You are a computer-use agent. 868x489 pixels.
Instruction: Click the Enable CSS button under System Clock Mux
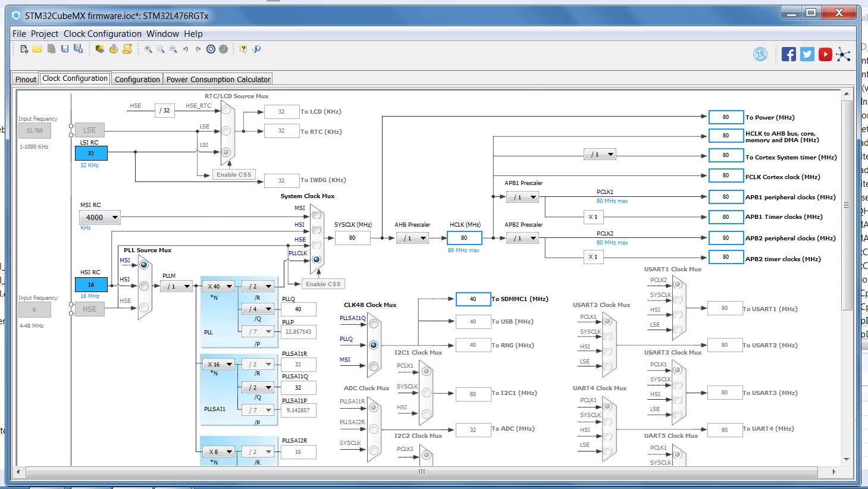point(323,284)
